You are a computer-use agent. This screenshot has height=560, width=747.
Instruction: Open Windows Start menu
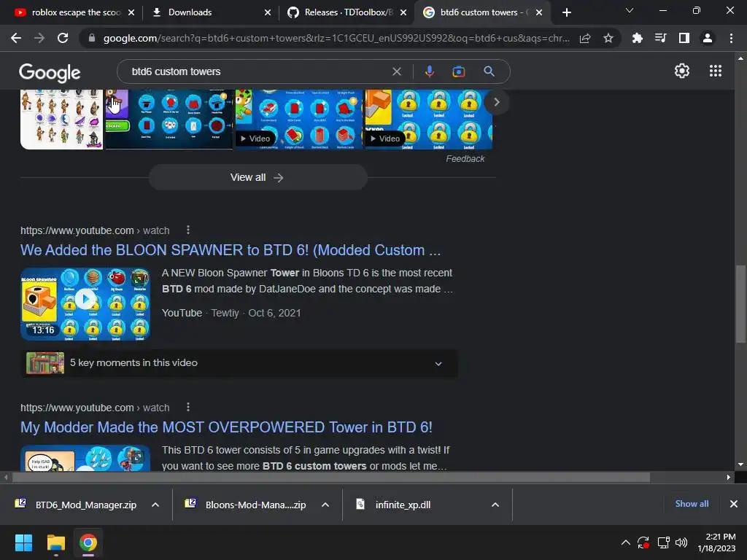(23, 542)
